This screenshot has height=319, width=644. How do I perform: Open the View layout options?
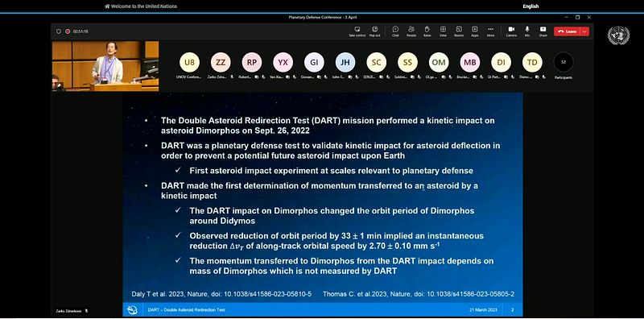pos(443,31)
